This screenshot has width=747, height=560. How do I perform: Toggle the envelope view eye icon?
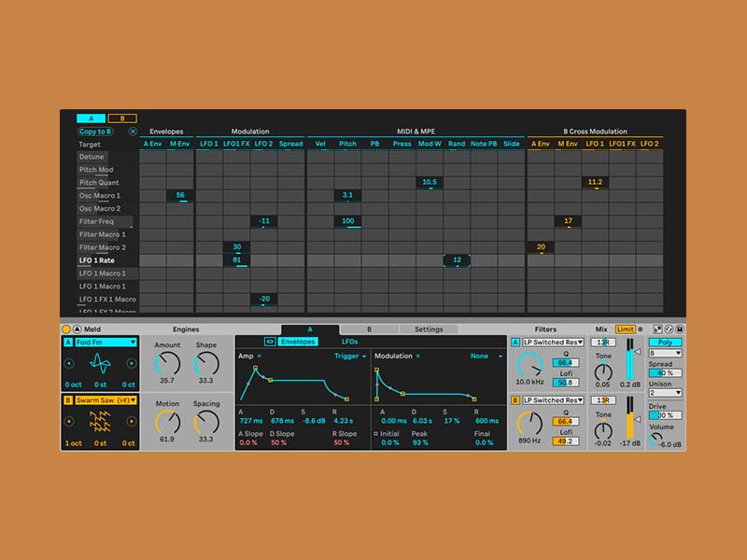click(x=270, y=343)
